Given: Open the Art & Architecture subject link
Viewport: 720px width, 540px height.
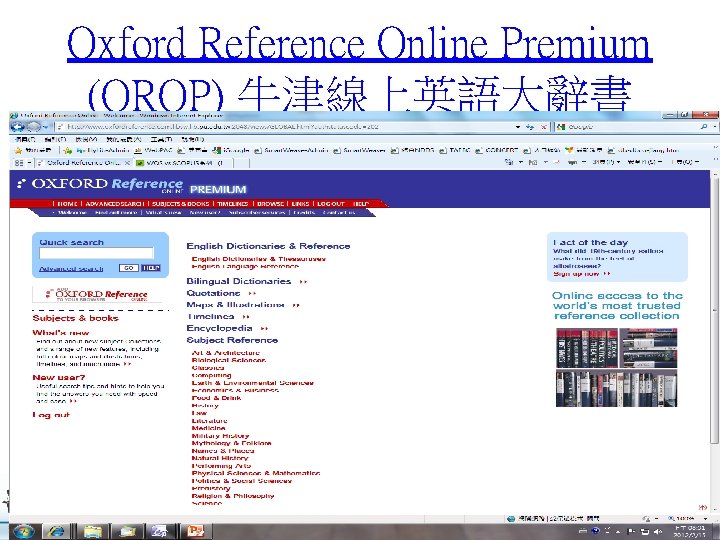Looking at the screenshot, I should point(225,353).
